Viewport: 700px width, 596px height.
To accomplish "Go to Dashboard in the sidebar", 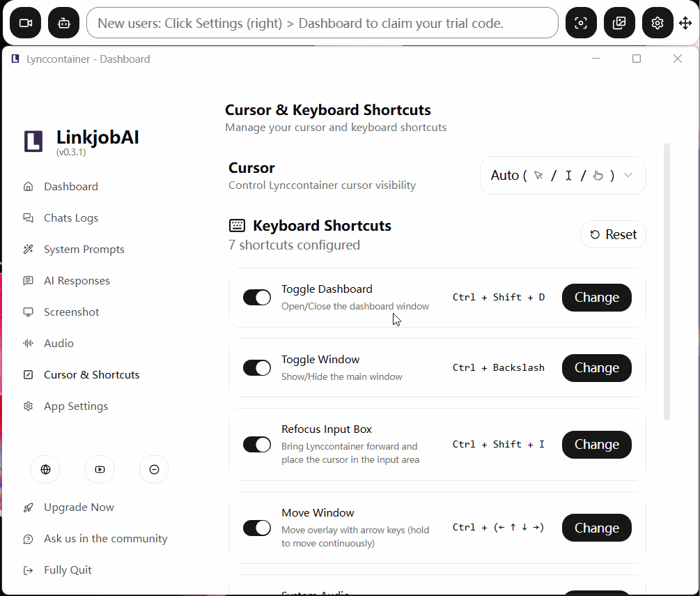I will (71, 186).
